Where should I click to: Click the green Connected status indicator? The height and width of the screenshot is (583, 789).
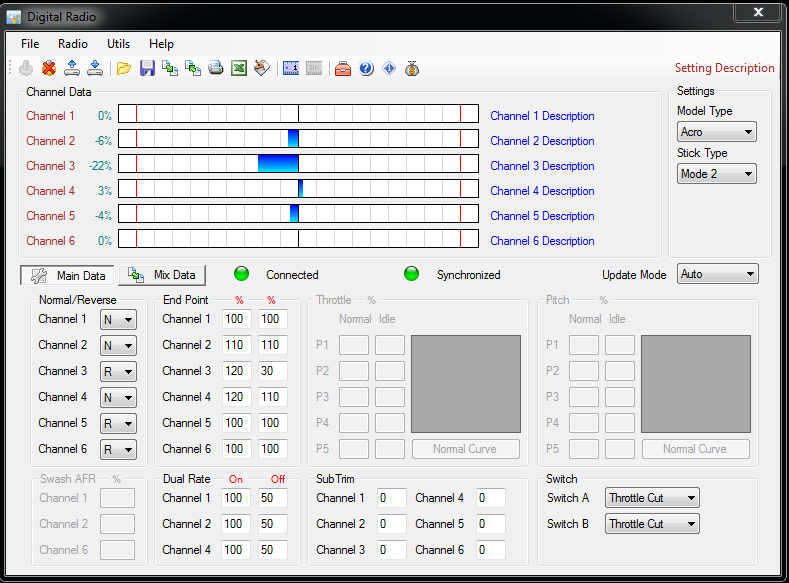click(x=242, y=274)
